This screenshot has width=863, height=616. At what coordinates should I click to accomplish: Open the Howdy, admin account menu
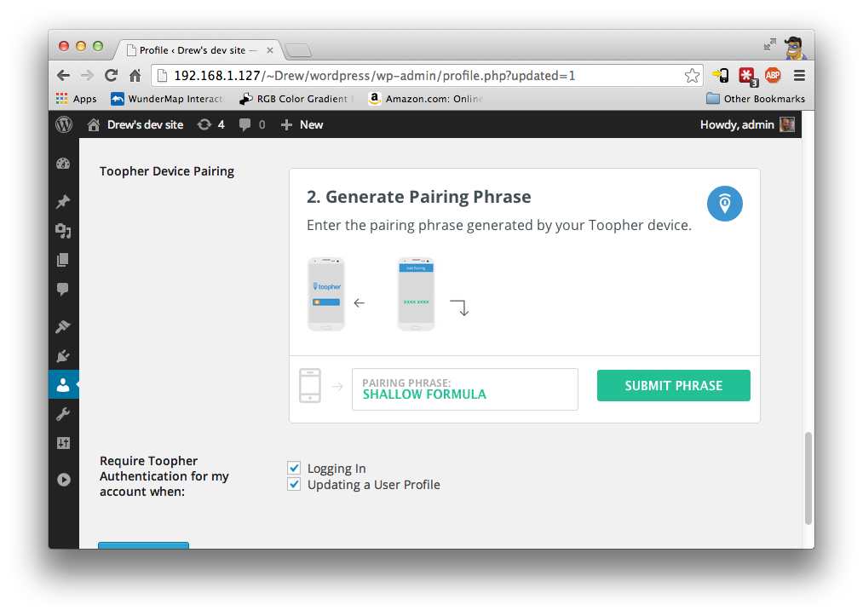point(747,125)
